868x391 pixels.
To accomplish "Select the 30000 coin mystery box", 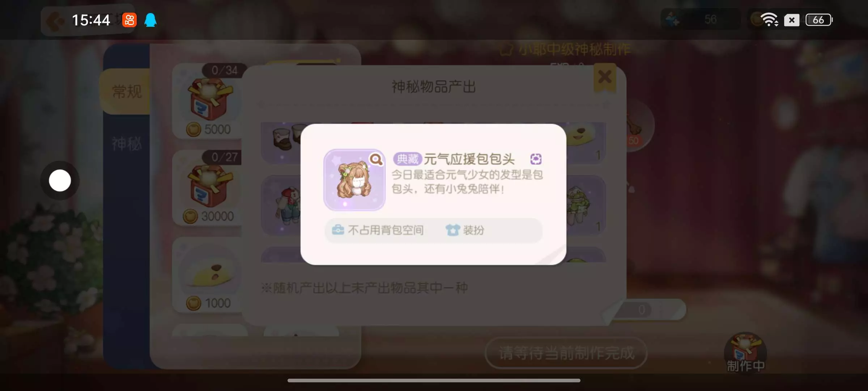I will (x=208, y=188).
